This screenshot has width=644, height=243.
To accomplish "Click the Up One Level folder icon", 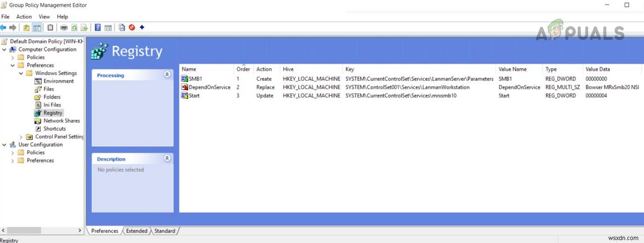I will point(26,28).
